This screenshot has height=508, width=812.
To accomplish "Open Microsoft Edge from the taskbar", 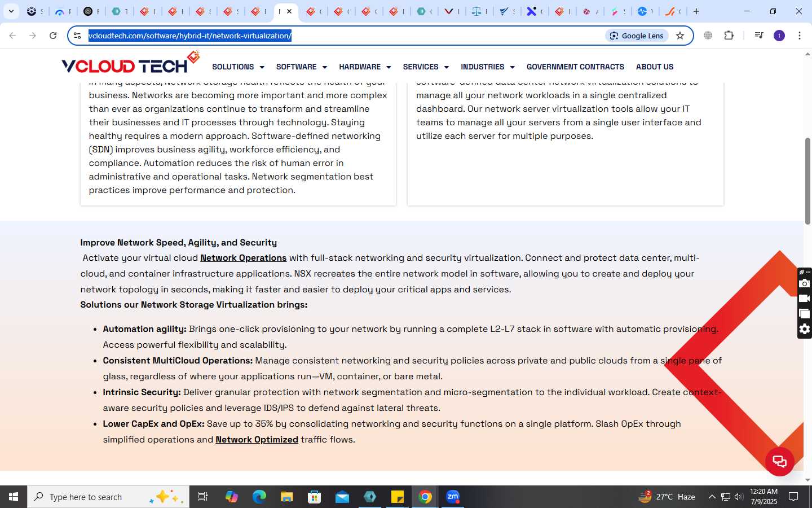I will pyautogui.click(x=259, y=497).
